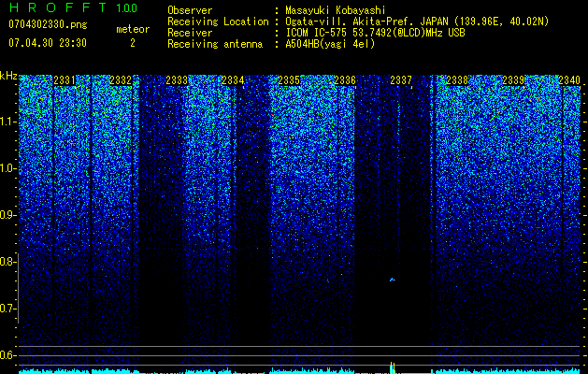Click the meteor echo spot near 2337
The height and width of the screenshot is (374, 588).
click(x=393, y=280)
